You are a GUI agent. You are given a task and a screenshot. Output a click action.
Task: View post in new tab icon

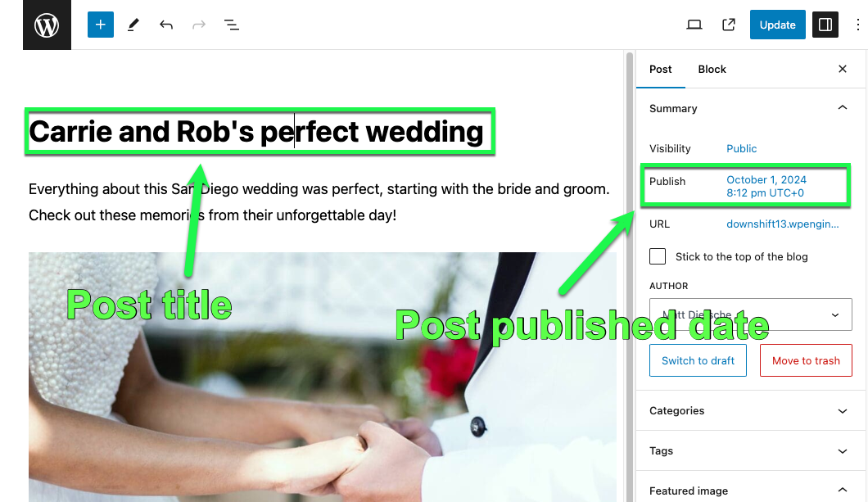pyautogui.click(x=729, y=25)
